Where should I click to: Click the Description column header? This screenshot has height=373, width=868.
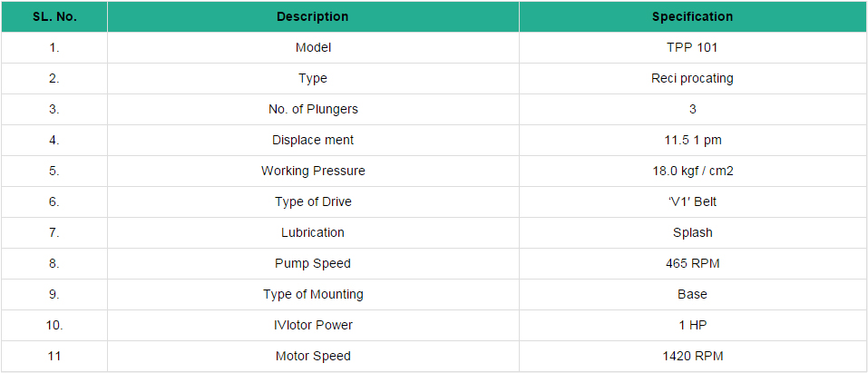pos(312,16)
